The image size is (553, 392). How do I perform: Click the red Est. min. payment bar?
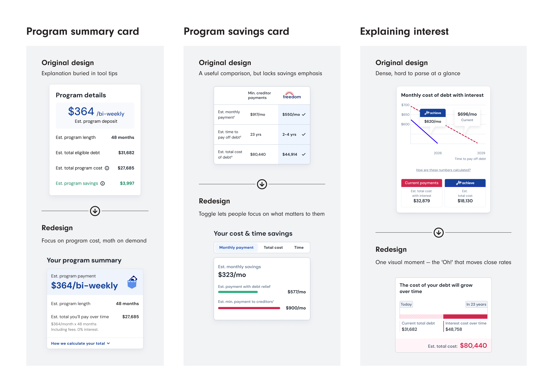tap(249, 308)
